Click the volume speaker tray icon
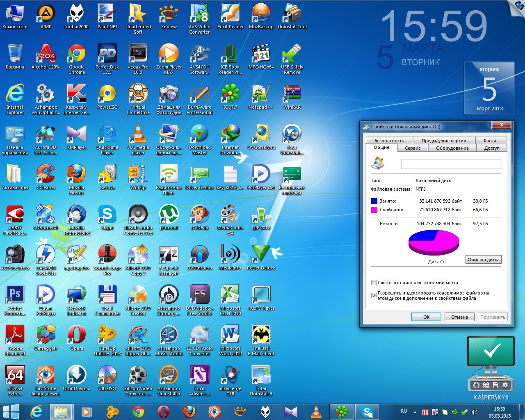 pos(475,412)
